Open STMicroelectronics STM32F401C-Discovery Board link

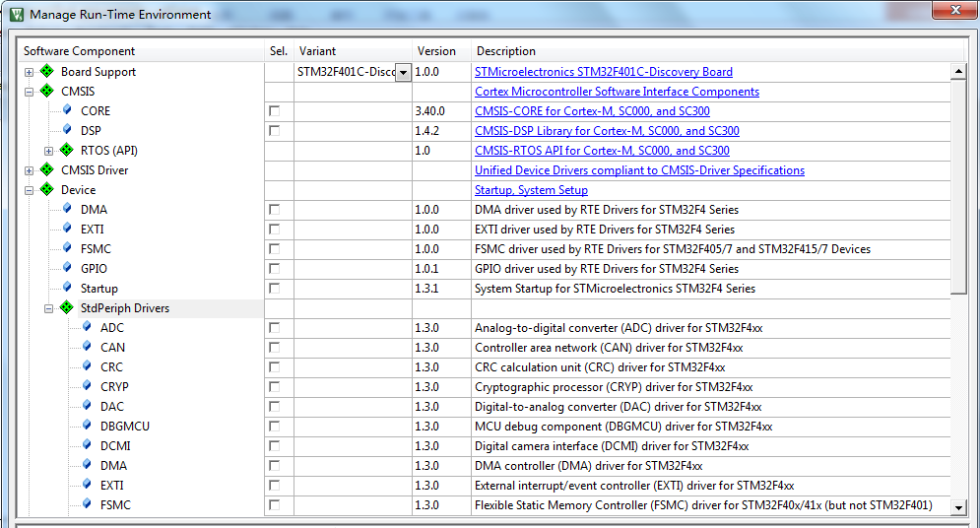pos(603,72)
